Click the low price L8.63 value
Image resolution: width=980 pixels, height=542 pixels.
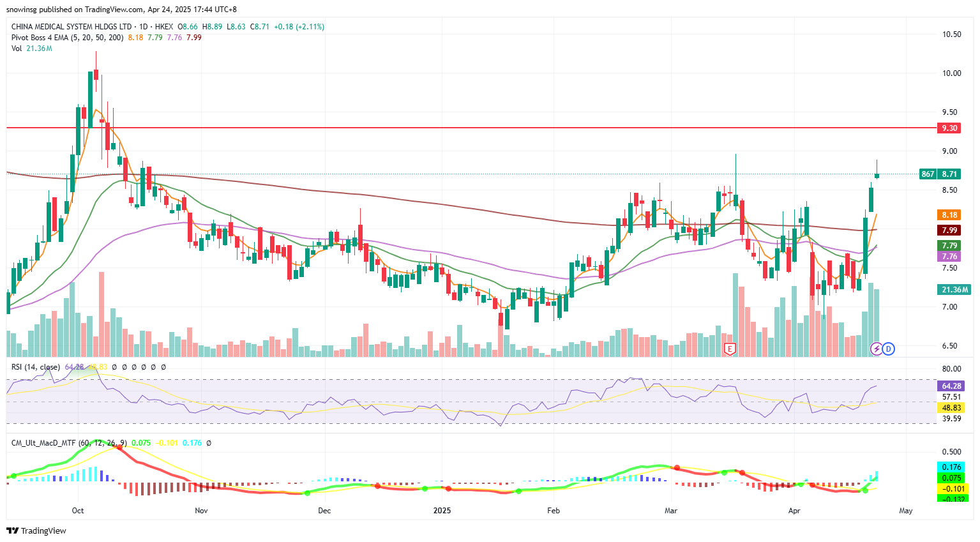pyautogui.click(x=236, y=27)
